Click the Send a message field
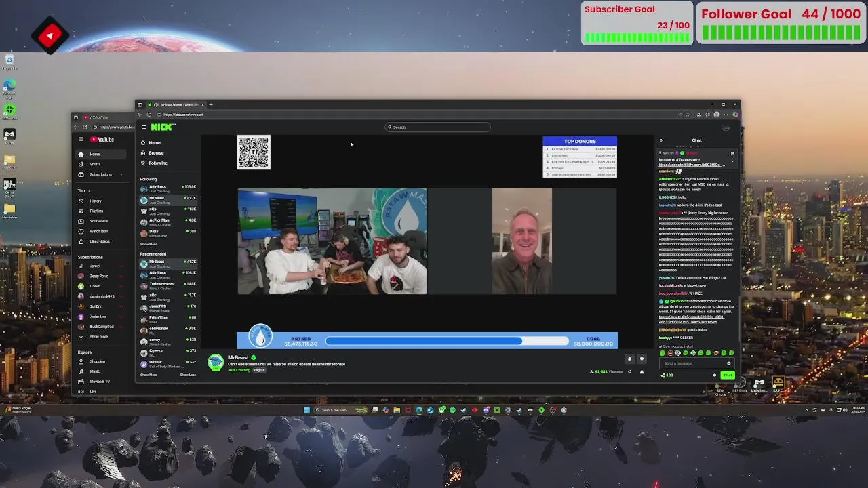 [696, 363]
